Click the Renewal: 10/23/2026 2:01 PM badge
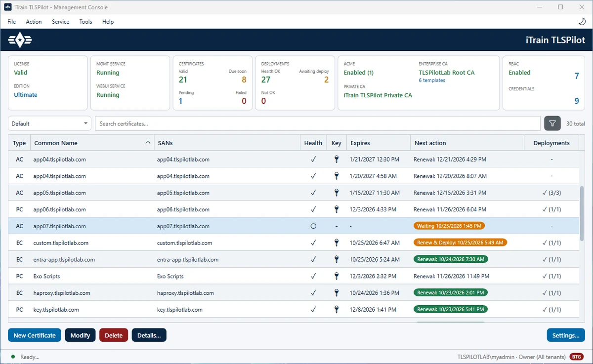 point(451,292)
